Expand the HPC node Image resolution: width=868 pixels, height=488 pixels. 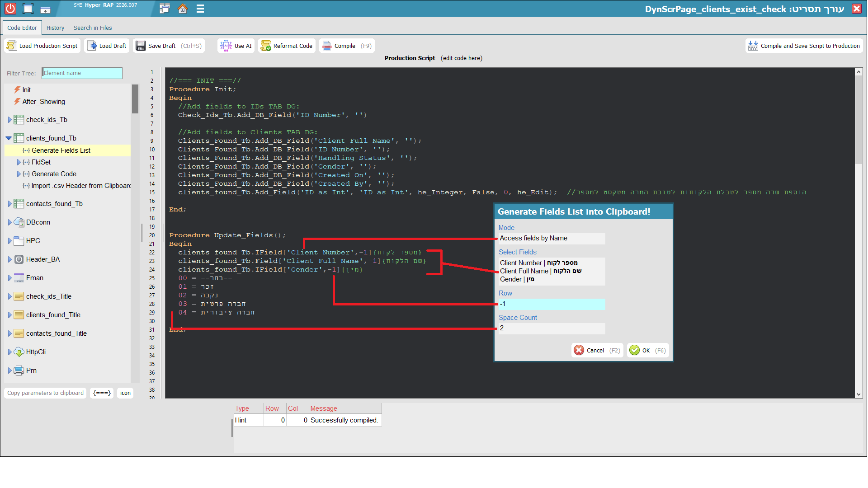click(10, 241)
